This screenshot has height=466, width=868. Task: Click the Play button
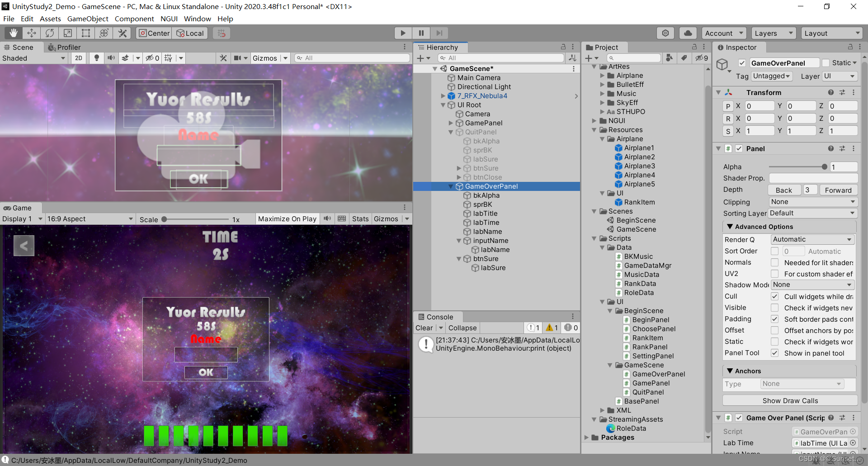pyautogui.click(x=403, y=33)
